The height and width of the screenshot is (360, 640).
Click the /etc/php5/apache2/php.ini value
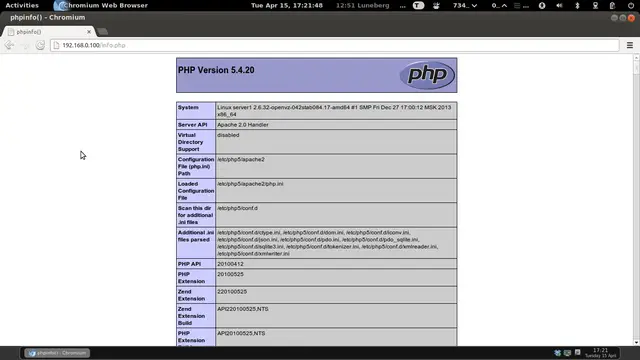coord(250,184)
